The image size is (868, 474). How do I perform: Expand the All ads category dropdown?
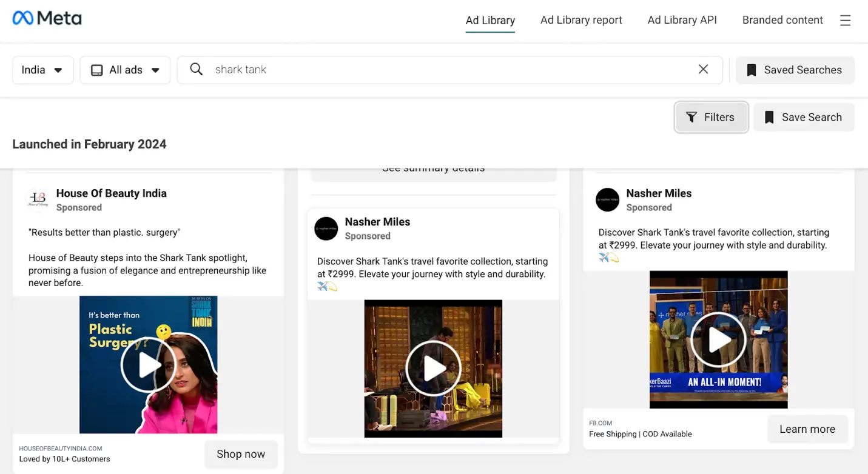point(125,70)
